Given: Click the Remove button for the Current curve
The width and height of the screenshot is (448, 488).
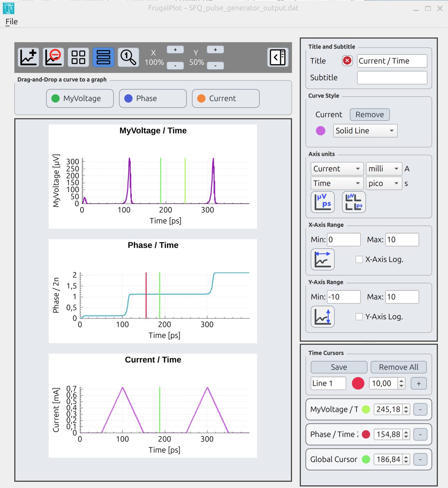Looking at the screenshot, I should 370,115.
